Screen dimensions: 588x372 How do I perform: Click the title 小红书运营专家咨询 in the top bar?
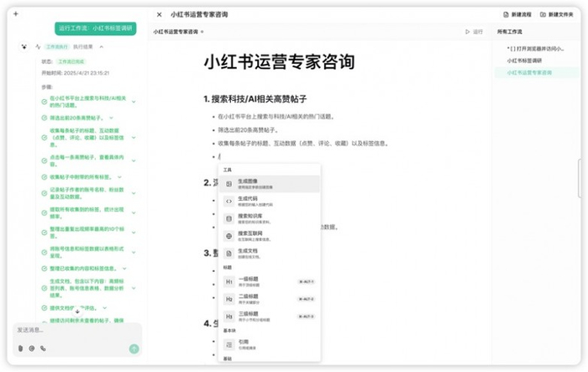coord(199,14)
